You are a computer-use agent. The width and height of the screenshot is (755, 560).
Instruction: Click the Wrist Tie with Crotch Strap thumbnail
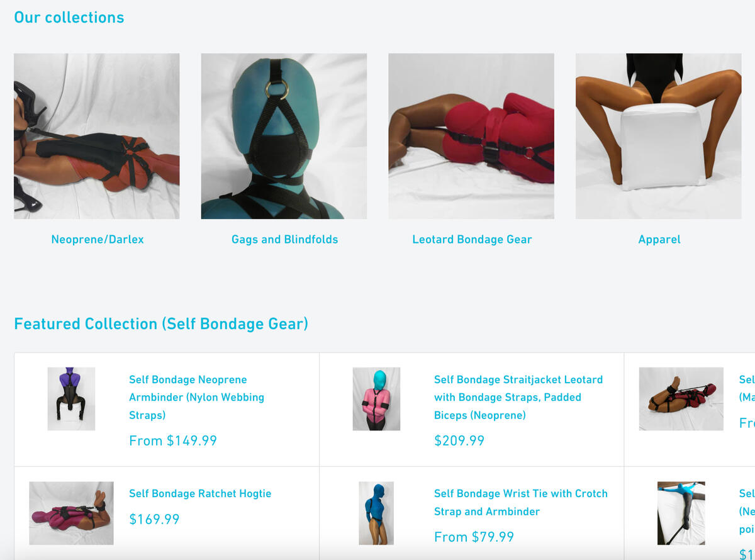376,513
